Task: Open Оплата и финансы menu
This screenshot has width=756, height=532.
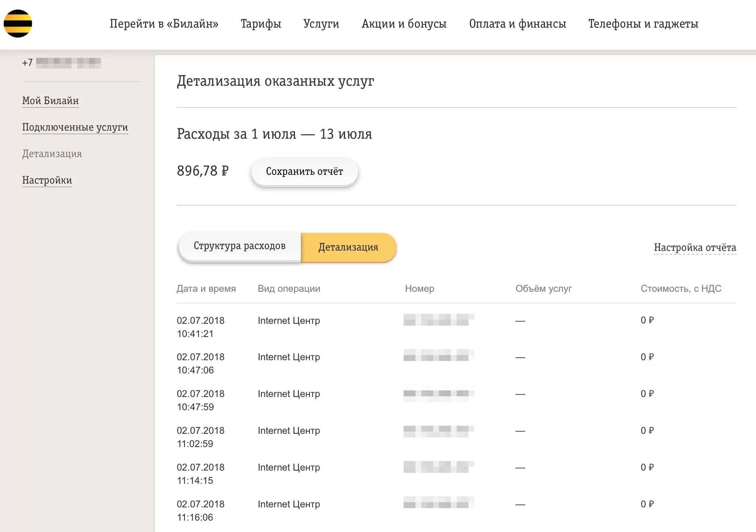Action: point(517,24)
